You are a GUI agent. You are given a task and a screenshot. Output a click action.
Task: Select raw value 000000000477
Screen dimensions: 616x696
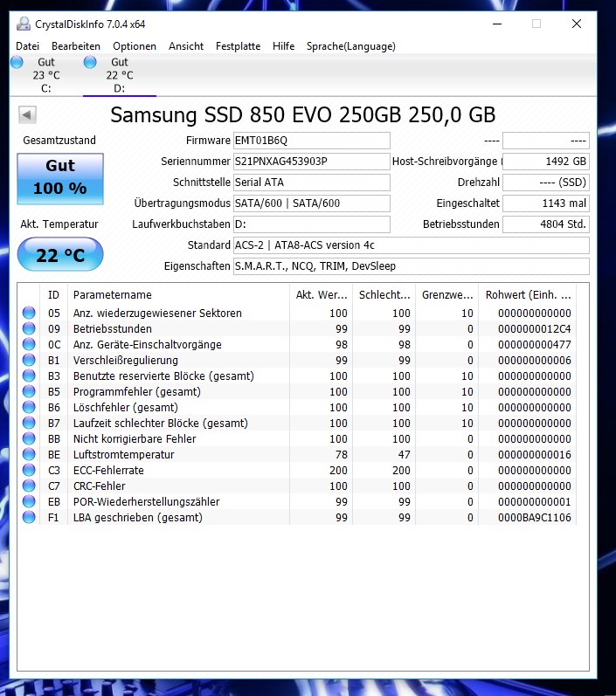534,345
